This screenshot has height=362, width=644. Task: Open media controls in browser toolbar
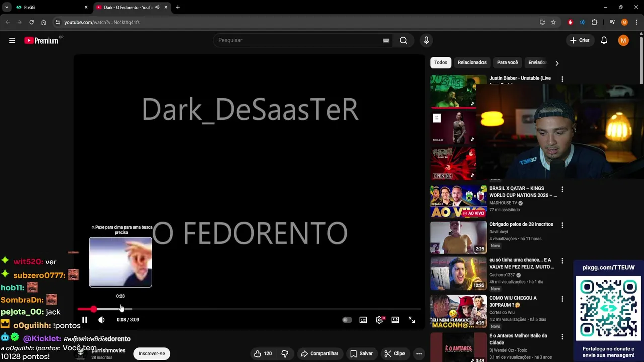coord(612,22)
